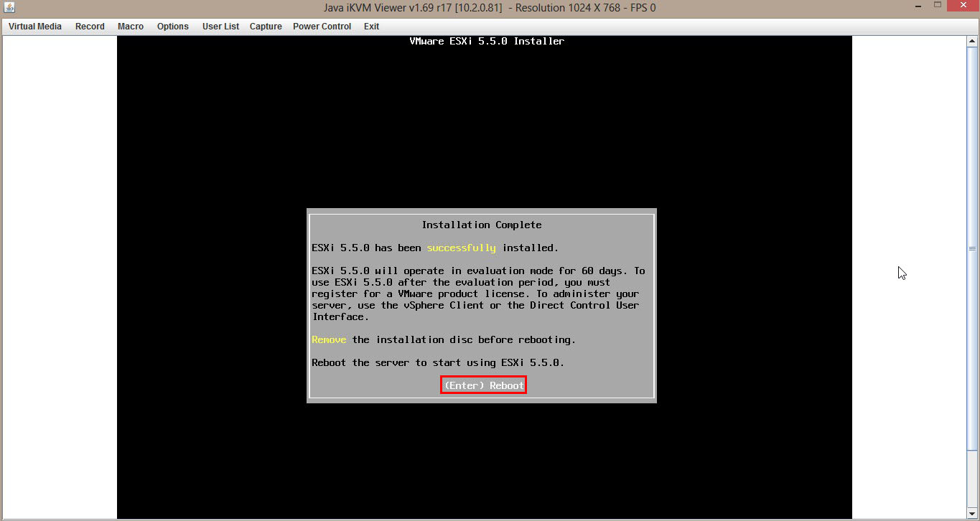Open the Record menu

click(90, 27)
